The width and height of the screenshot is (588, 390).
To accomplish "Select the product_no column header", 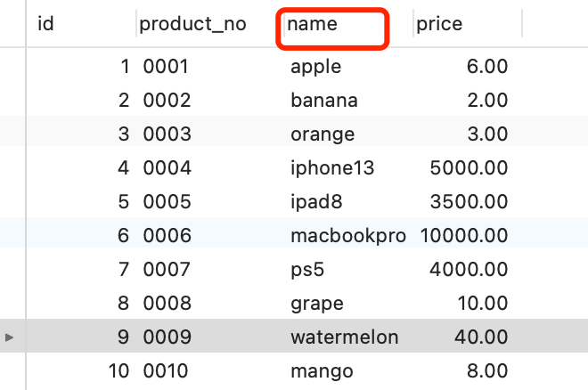I will pos(192,25).
